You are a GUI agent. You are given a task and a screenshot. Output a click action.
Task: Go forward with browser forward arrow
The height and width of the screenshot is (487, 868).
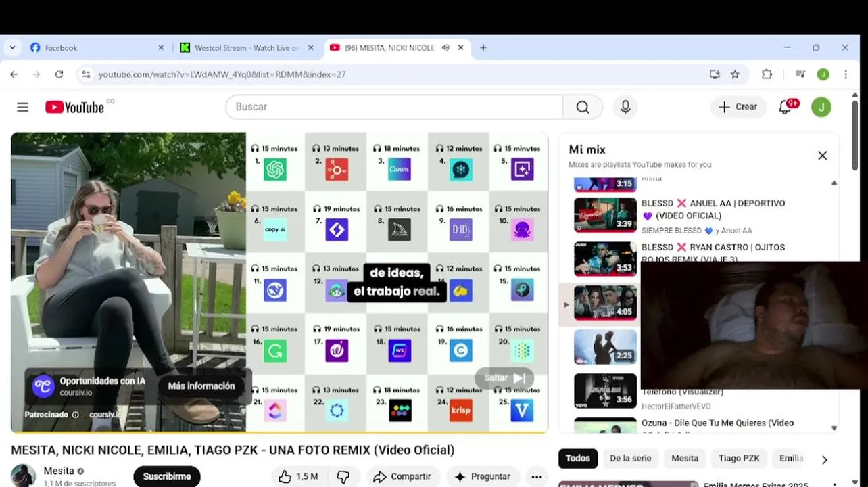point(37,74)
